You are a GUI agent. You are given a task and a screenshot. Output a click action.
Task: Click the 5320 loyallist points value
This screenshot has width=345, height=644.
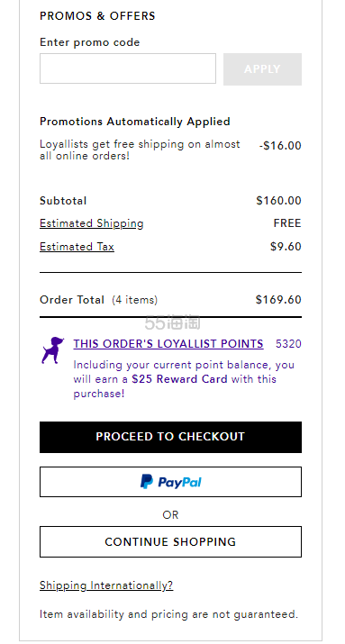[x=288, y=344]
